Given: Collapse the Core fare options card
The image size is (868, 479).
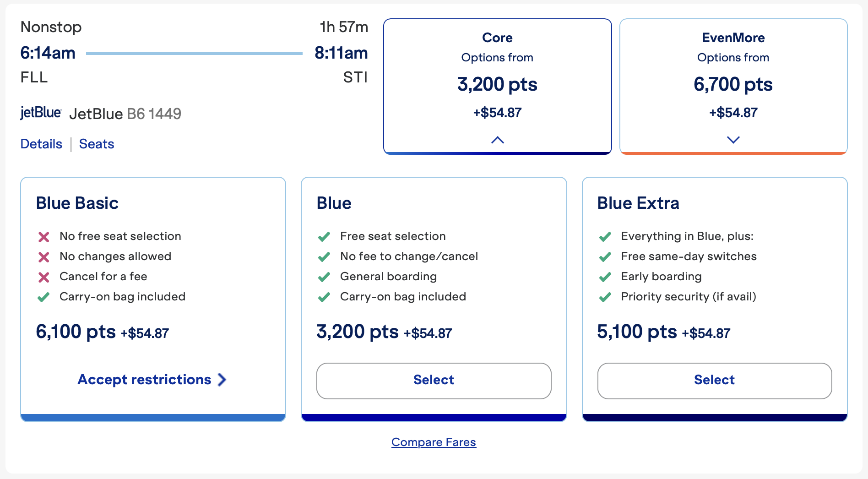Looking at the screenshot, I should pyautogui.click(x=497, y=140).
